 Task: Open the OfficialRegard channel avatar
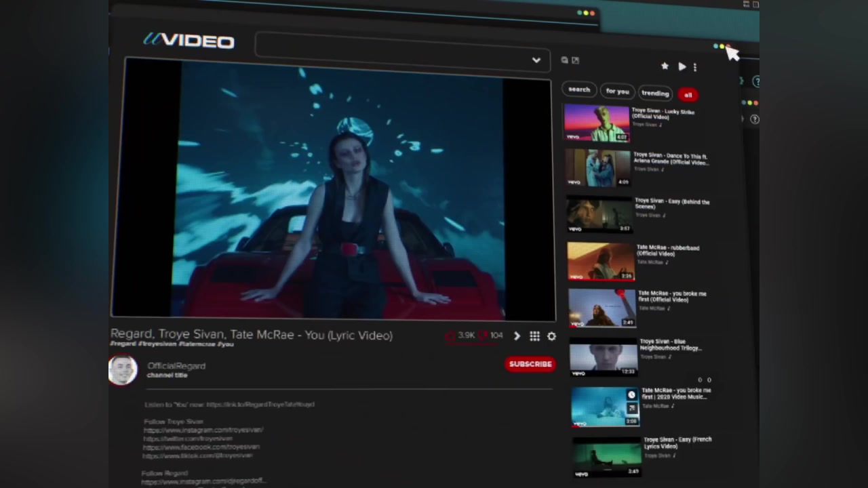pos(123,370)
